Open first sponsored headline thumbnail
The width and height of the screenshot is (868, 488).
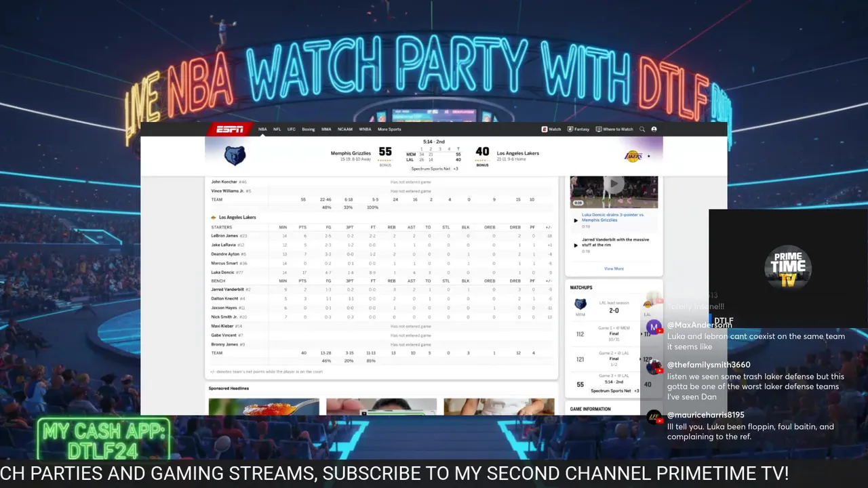coord(264,407)
